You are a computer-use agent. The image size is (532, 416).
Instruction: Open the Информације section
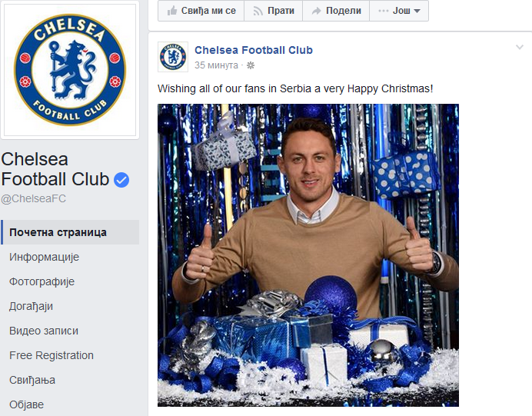[45, 257]
